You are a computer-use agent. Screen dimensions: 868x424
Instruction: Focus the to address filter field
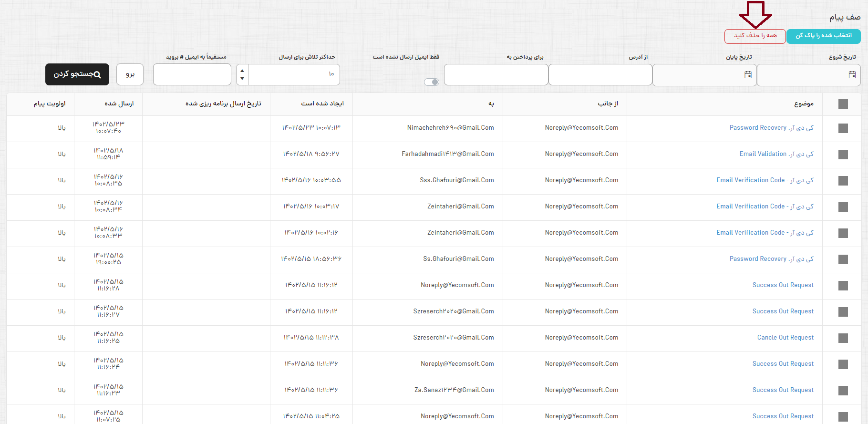[496, 75]
